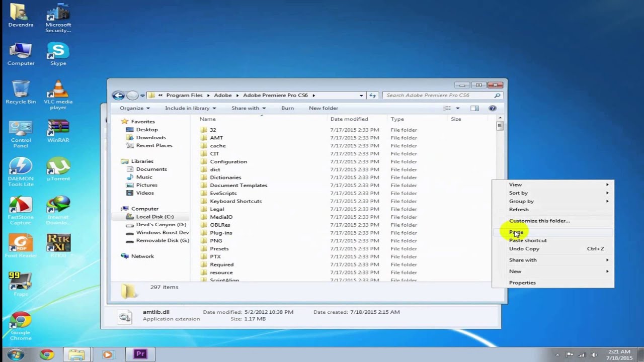Click the New folder button
Image resolution: width=644 pixels, height=362 pixels.
pos(324,108)
